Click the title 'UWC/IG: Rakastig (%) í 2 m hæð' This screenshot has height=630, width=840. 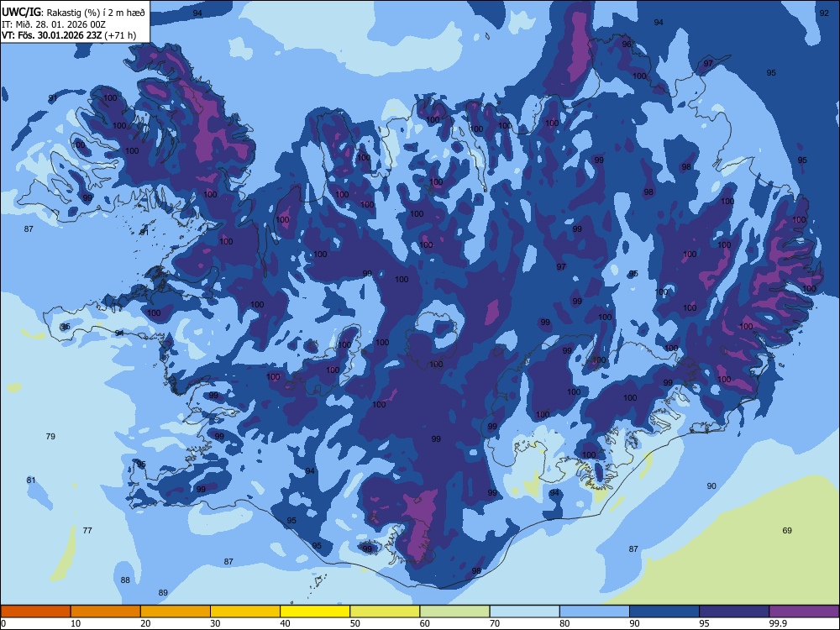click(x=73, y=13)
